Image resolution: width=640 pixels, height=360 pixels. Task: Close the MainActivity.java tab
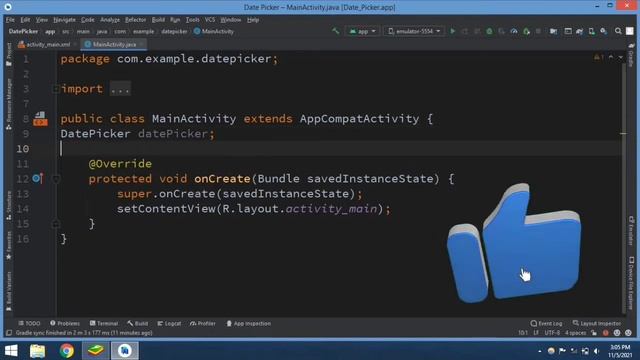point(141,44)
